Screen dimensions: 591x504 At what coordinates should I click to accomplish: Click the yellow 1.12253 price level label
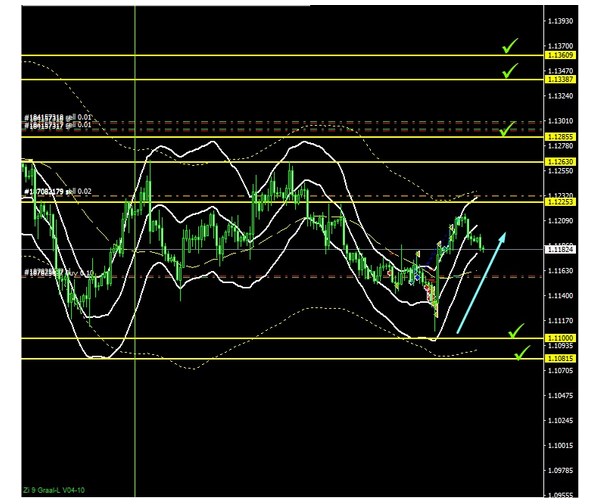(560, 202)
